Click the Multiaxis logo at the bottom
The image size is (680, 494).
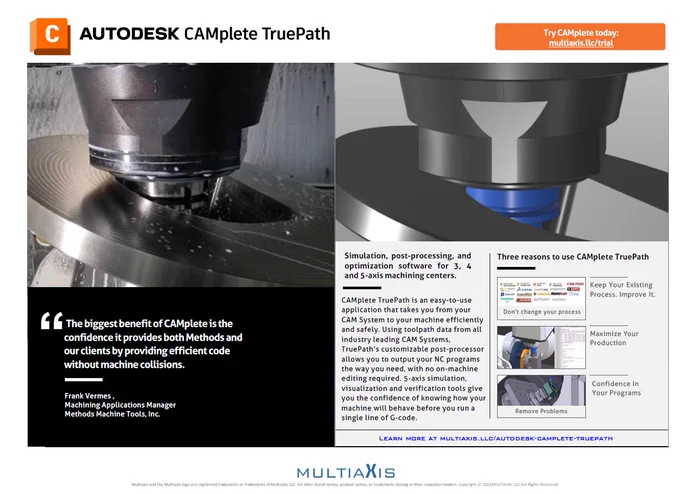[x=346, y=472]
